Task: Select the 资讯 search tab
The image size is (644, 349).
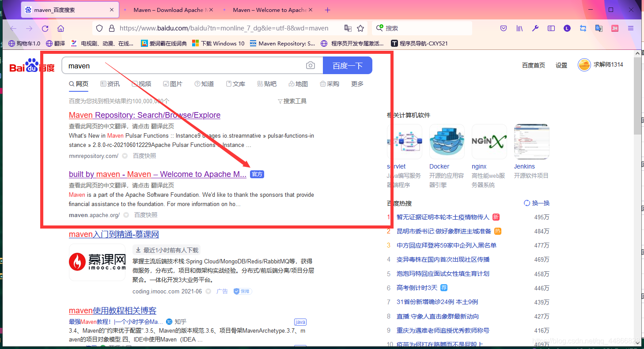Action: [110, 84]
